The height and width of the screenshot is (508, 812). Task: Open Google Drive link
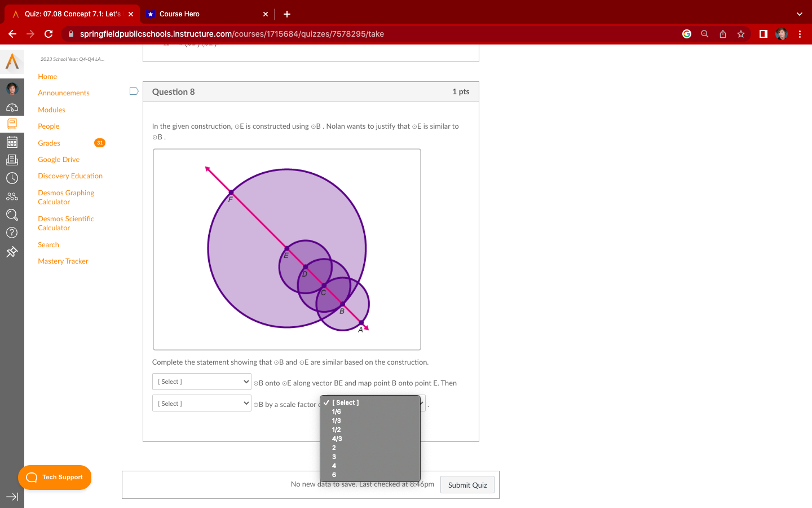point(59,160)
